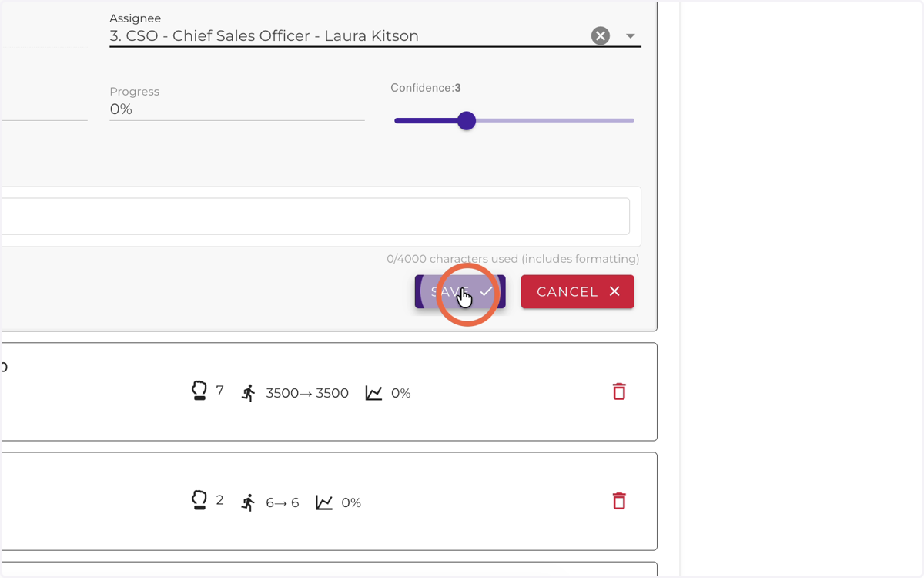This screenshot has height=578, width=924.
Task: Click the 0% progress in the 6→ 6 row
Action: click(x=351, y=502)
